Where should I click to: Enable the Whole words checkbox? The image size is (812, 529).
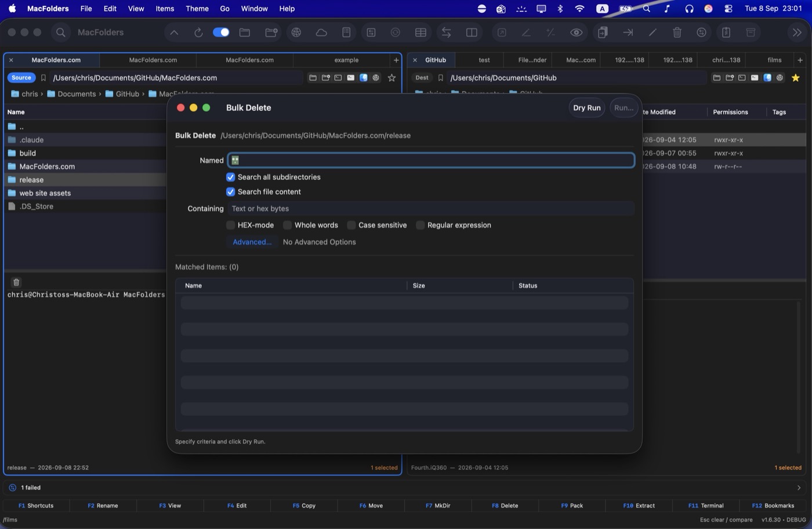(287, 225)
